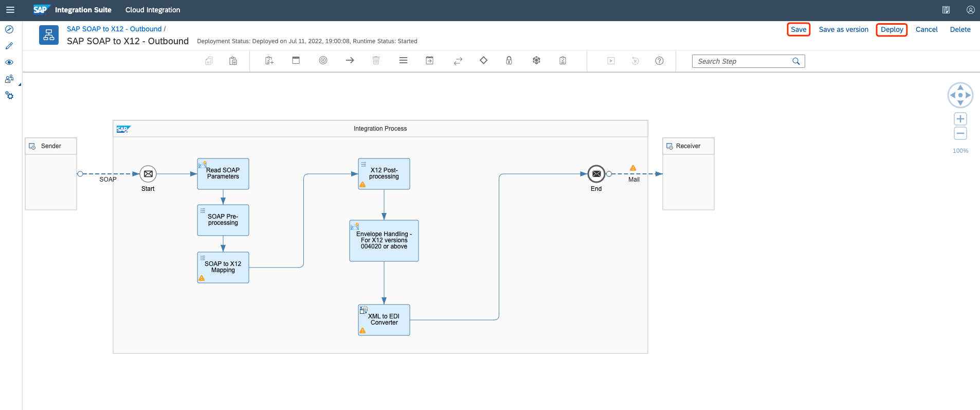Open the Persistence cube palette icon

coord(536,60)
